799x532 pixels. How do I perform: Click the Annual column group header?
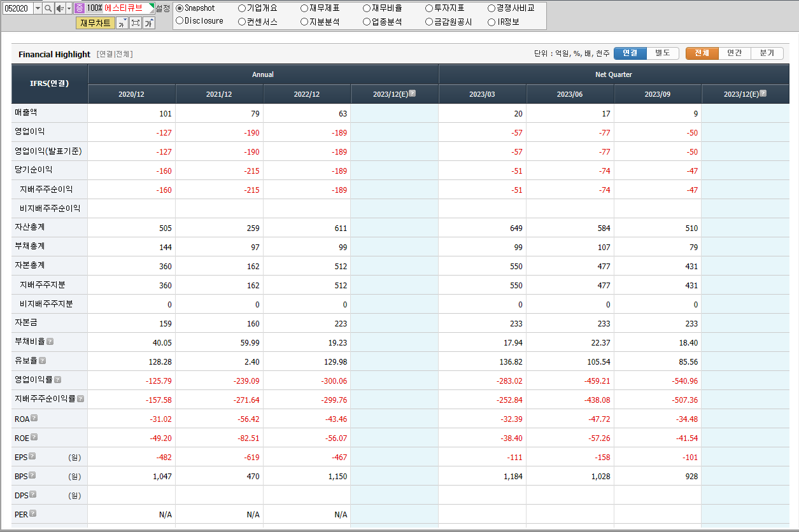click(263, 74)
